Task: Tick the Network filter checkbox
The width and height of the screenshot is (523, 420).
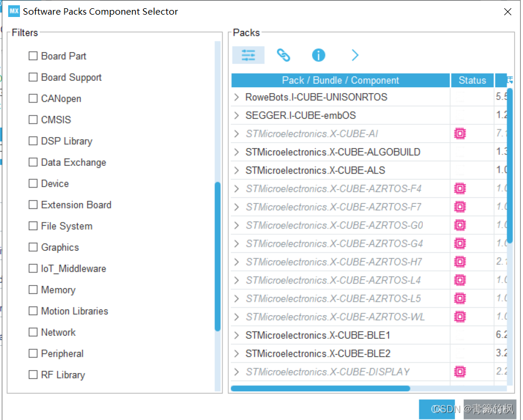Action: tap(33, 332)
